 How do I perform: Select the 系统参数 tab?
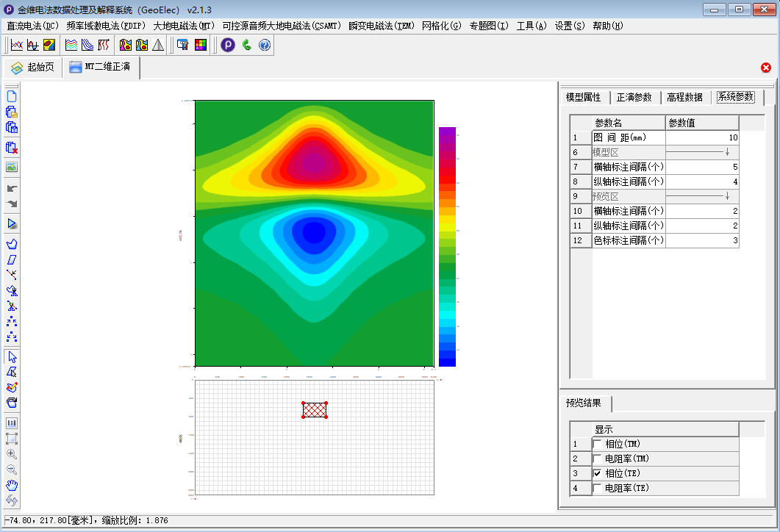coord(736,96)
